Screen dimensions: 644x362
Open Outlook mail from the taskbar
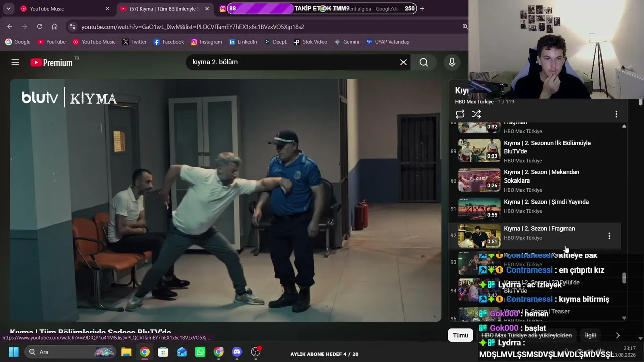(x=182, y=352)
